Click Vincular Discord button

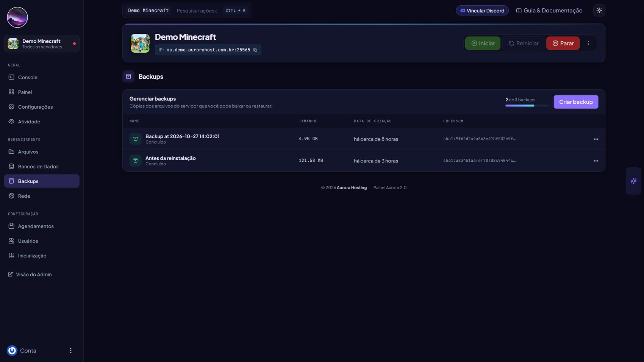point(482,11)
